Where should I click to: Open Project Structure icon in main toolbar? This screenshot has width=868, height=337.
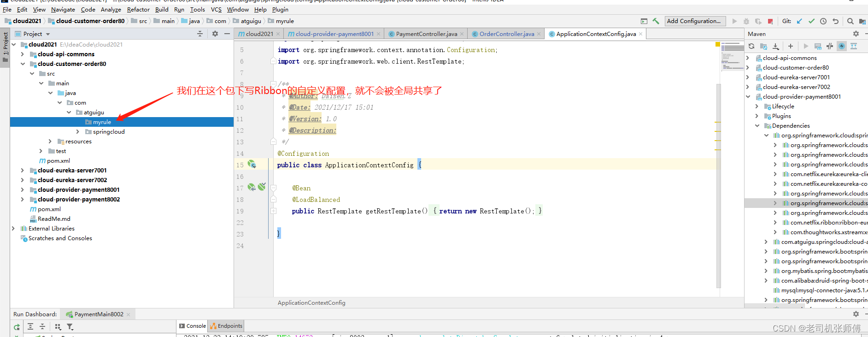[862, 21]
